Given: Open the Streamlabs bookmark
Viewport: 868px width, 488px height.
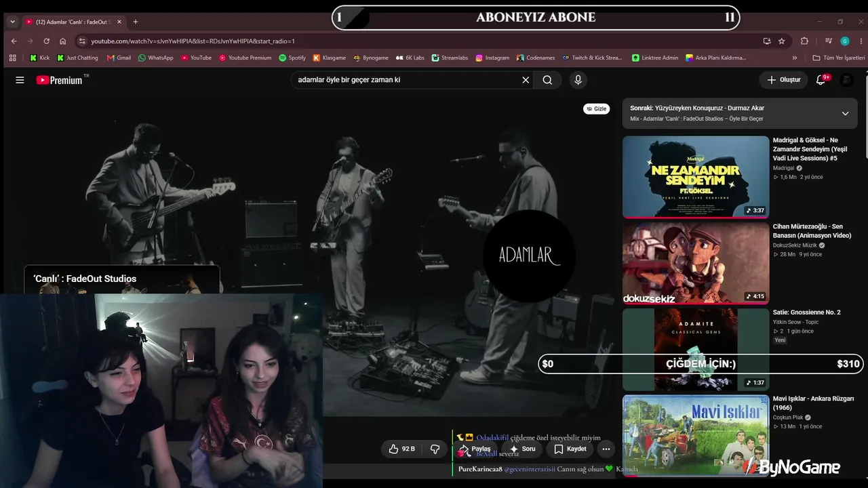Looking at the screenshot, I should coord(450,58).
